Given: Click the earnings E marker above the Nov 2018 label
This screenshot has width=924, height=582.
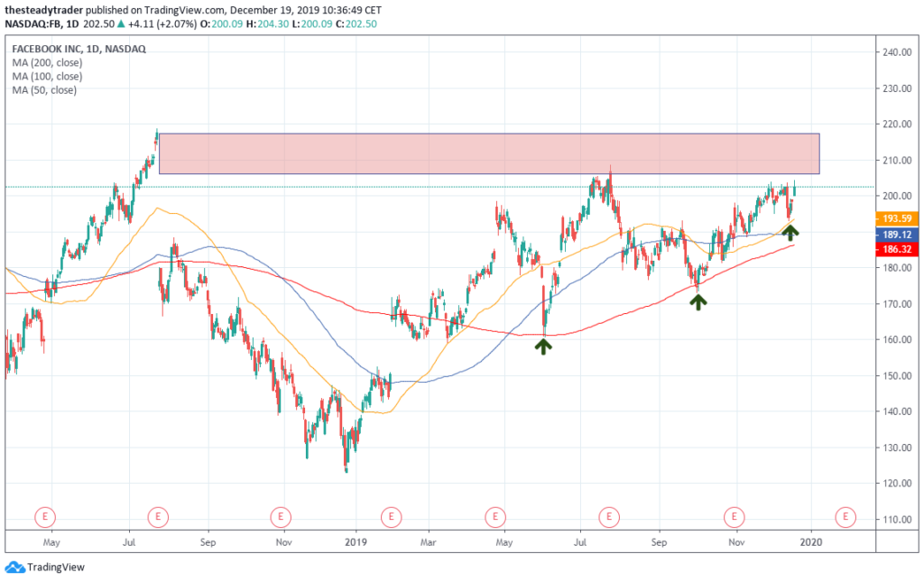Looking at the screenshot, I should pyautogui.click(x=281, y=517).
